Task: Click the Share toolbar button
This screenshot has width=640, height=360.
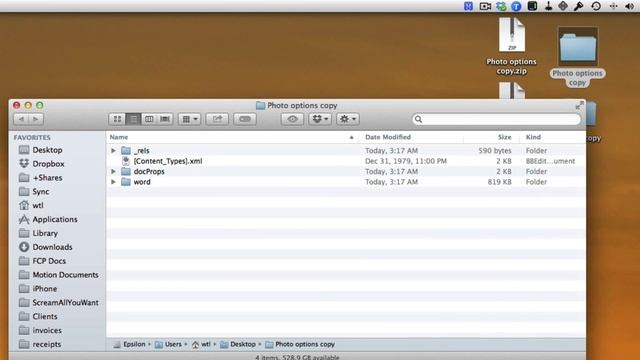Action: tap(217, 119)
